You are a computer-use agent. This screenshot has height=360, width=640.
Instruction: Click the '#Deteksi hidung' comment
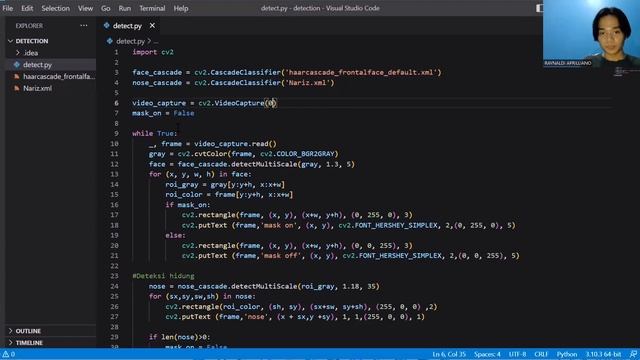click(x=163, y=276)
